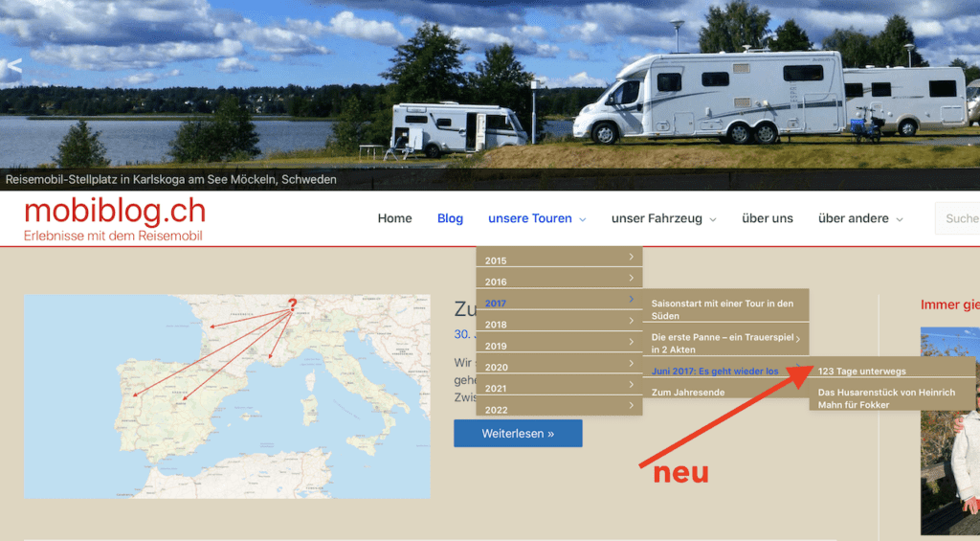Expand 'Die erste Panne' submenu arrow

(x=797, y=339)
